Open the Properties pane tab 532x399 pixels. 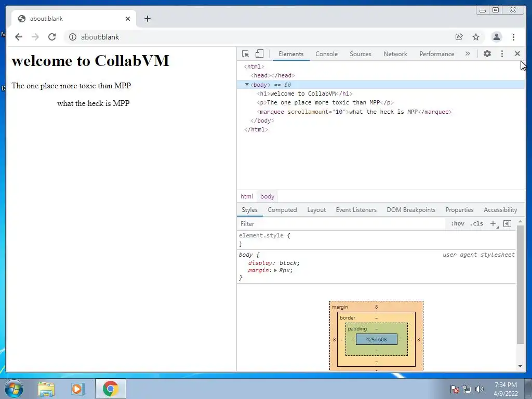point(459,210)
